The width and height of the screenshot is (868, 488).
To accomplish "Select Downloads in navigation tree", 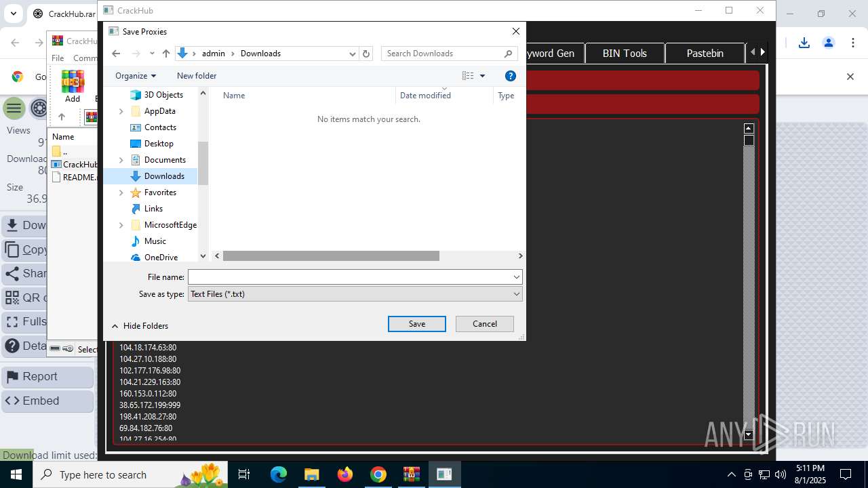I will point(164,176).
